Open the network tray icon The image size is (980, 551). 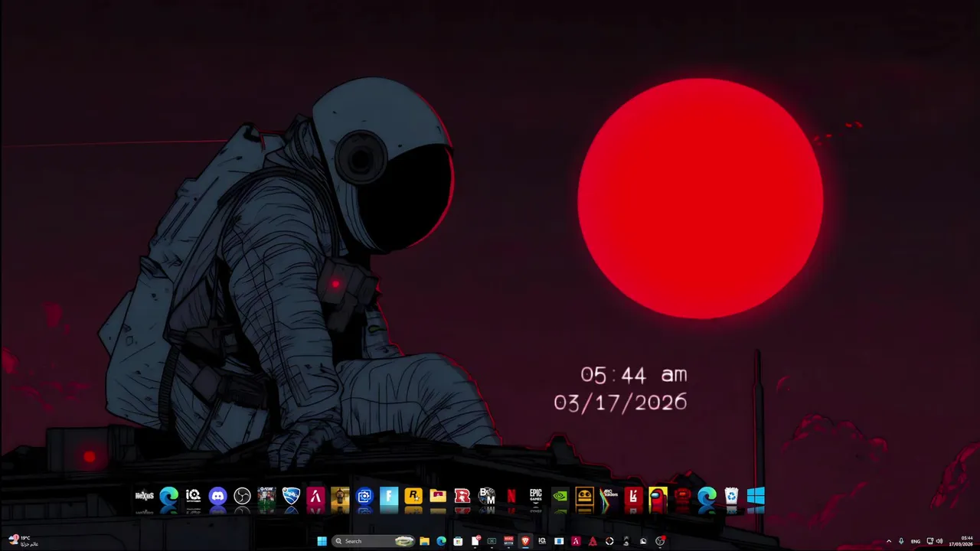pyautogui.click(x=930, y=541)
